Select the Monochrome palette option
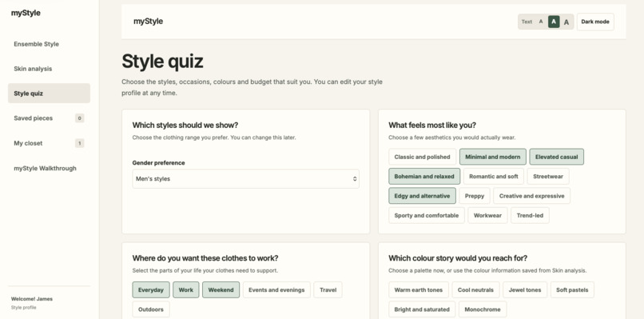The image size is (644, 319). pyautogui.click(x=483, y=309)
